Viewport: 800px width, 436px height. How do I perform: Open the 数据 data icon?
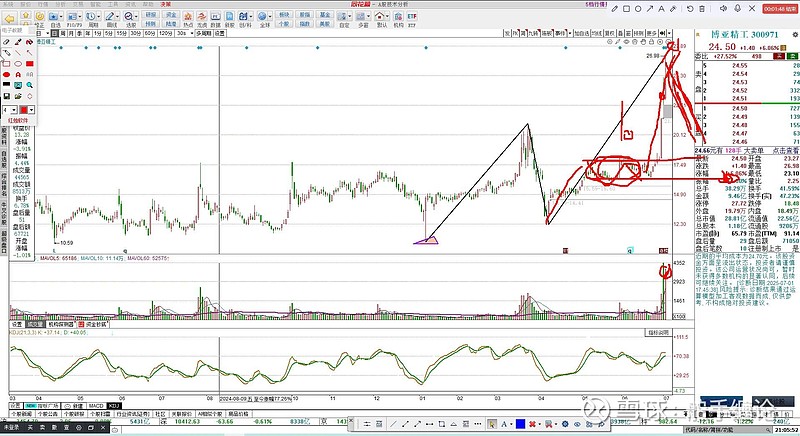(215, 16)
